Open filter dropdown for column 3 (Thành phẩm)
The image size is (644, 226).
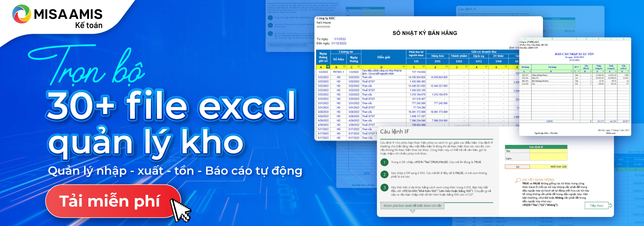tap(466, 67)
